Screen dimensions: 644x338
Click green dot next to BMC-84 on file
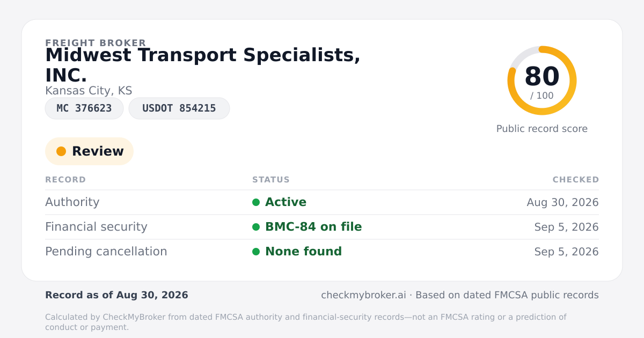[x=256, y=227]
